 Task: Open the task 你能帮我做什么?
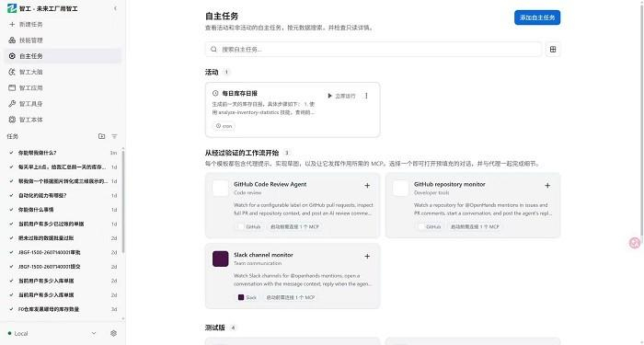[x=63, y=153]
